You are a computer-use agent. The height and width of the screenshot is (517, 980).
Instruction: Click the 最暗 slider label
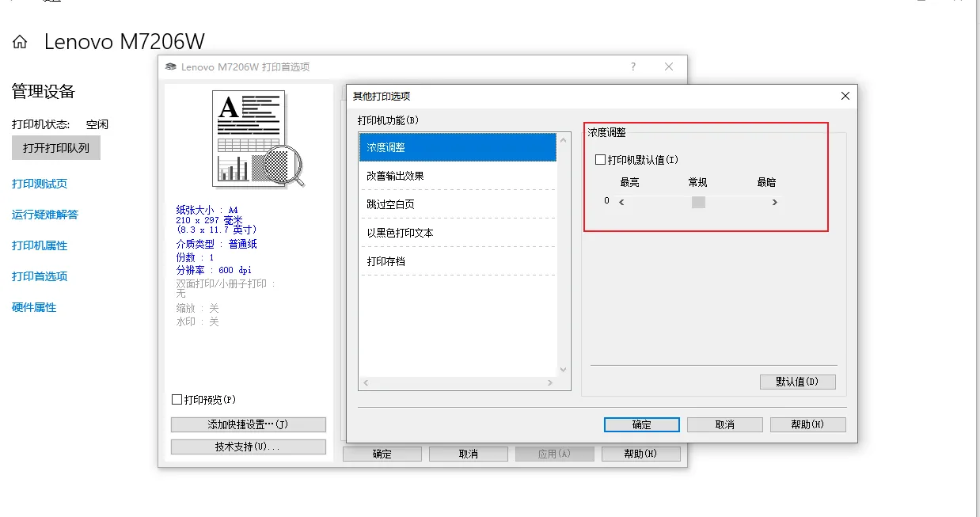(x=766, y=182)
